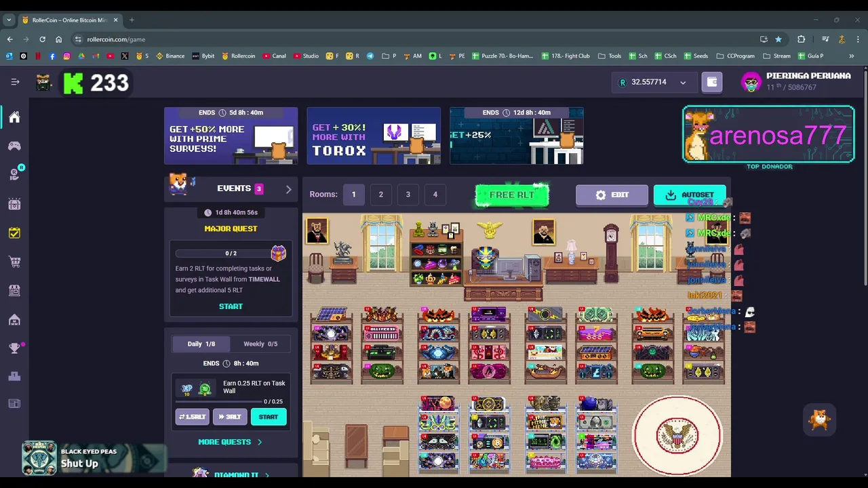
Task: Open the browser extensions puzzle icon
Action: pos(801,39)
